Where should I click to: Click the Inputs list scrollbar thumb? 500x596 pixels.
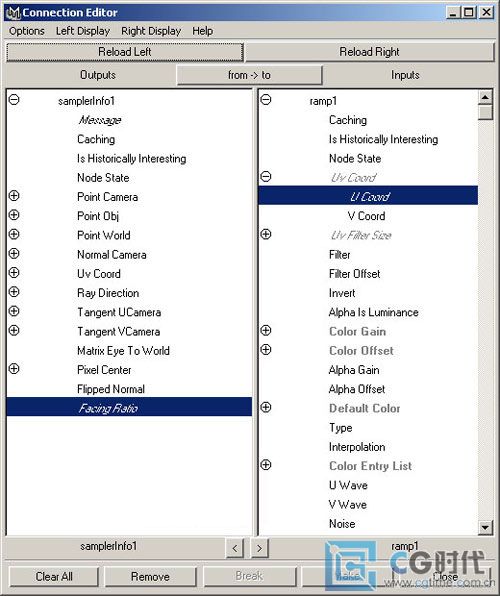pyautogui.click(x=485, y=112)
